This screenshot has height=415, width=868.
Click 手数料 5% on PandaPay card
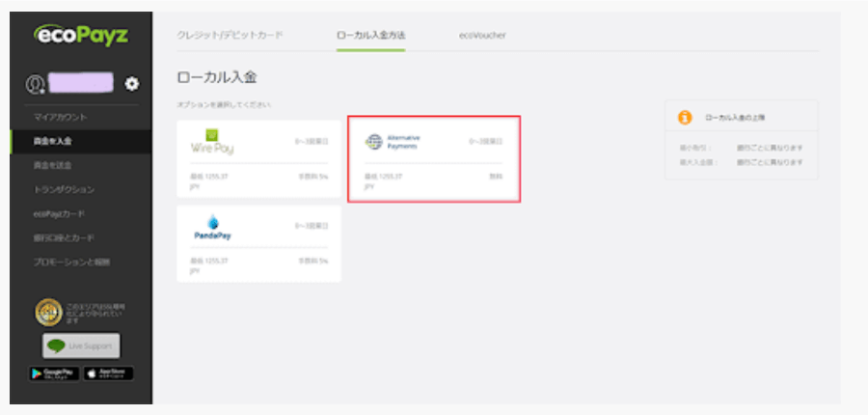313,261
